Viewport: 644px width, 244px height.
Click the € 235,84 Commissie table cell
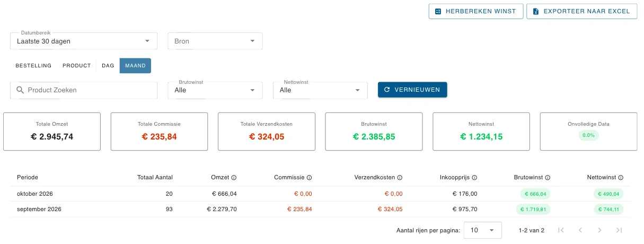299,209
